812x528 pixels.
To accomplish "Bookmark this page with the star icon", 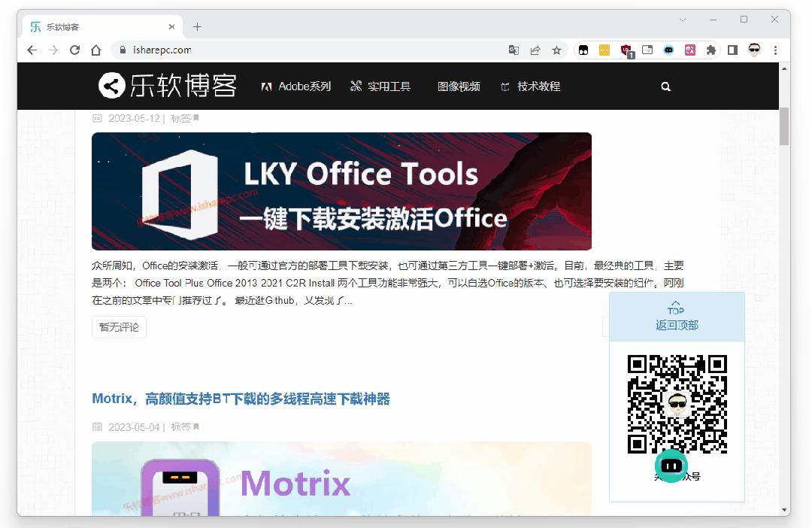I will pyautogui.click(x=556, y=50).
